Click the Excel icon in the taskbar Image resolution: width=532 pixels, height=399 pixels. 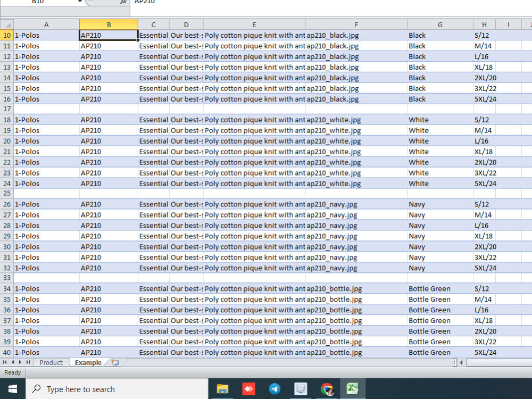(353, 389)
